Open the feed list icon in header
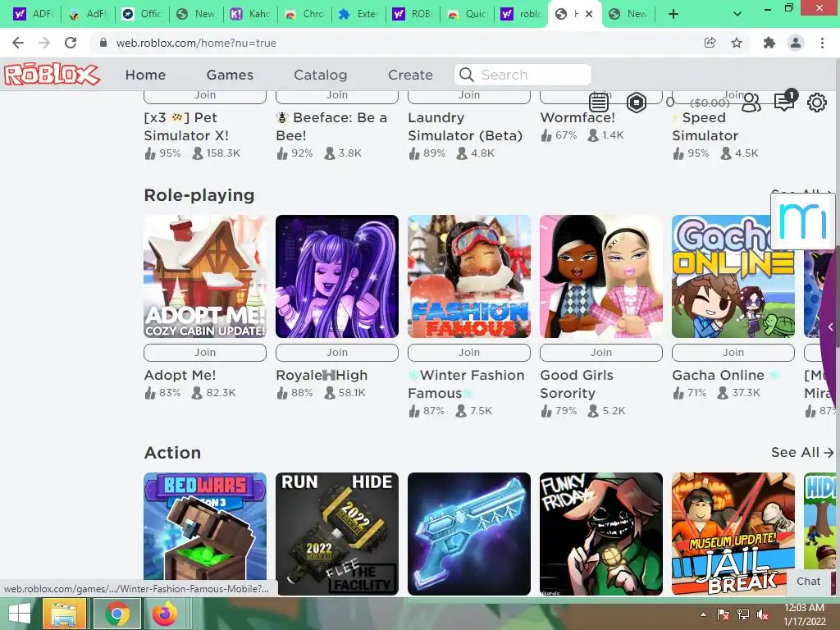The width and height of the screenshot is (840, 630). pos(598,103)
